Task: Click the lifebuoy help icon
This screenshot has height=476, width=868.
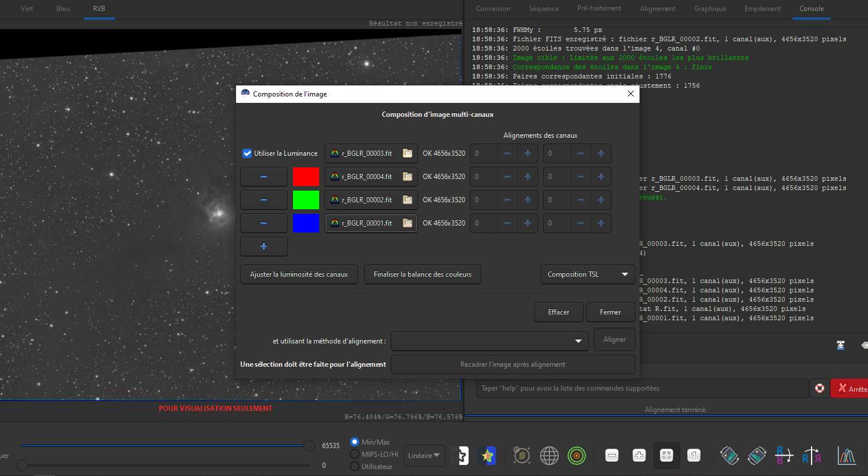Action: (x=820, y=388)
